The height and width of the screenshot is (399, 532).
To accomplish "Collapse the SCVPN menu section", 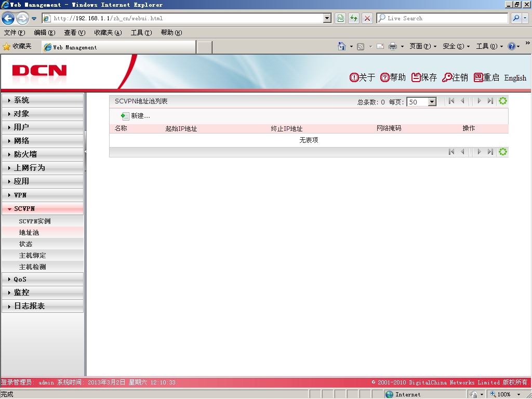I will (43, 209).
